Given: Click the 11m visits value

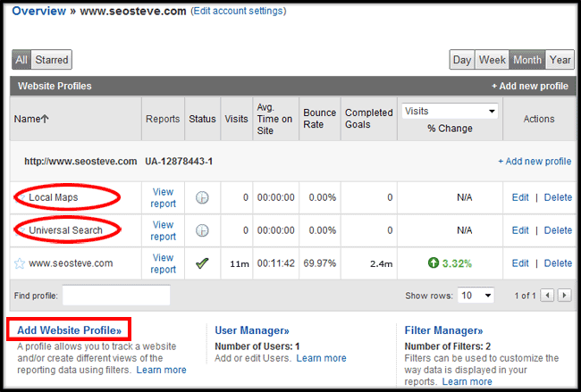Looking at the screenshot, I should 240,264.
